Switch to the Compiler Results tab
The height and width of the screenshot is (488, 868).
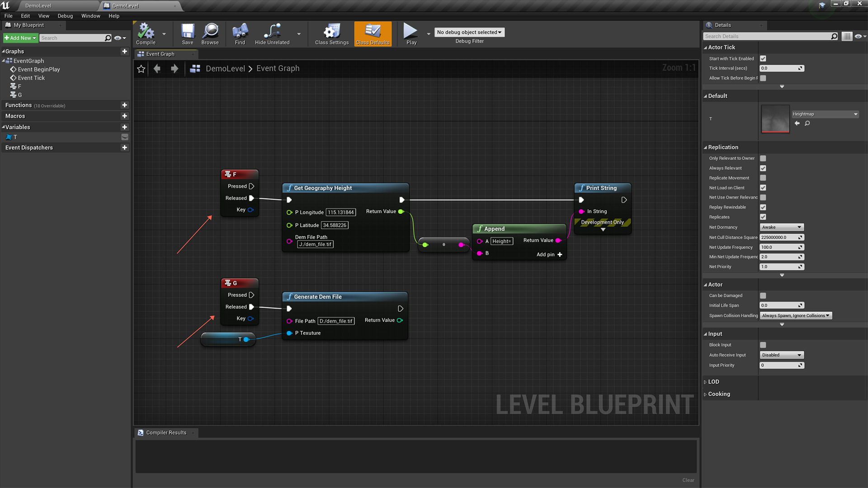(x=166, y=432)
